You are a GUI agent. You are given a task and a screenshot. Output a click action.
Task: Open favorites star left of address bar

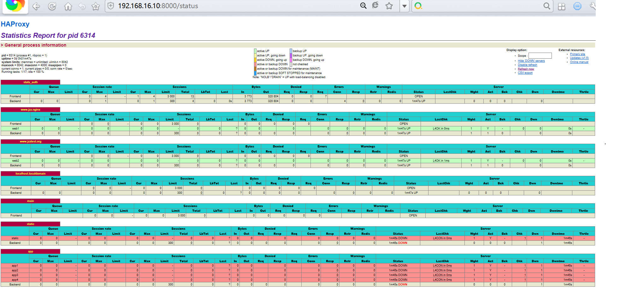[96, 6]
